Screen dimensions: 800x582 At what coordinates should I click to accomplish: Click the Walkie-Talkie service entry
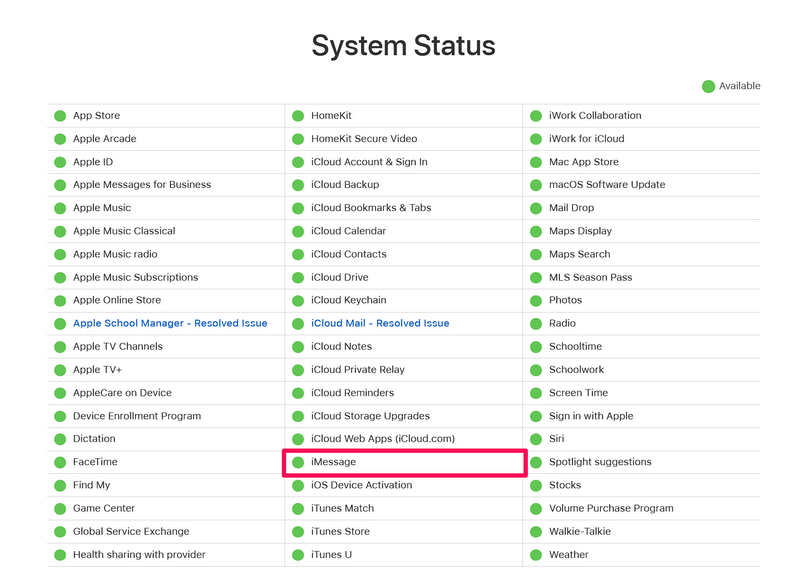(x=580, y=532)
